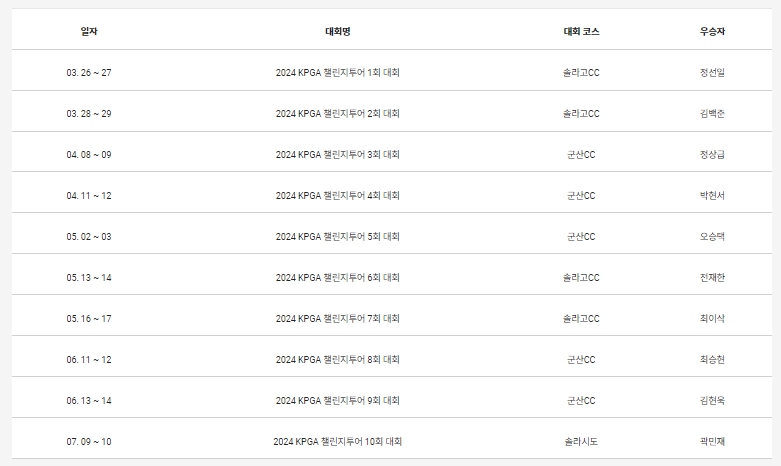Screen dimensions: 781x466
Task: Open 2024 KPGA 챌린지투어 10회 대회
Action: coord(338,441)
